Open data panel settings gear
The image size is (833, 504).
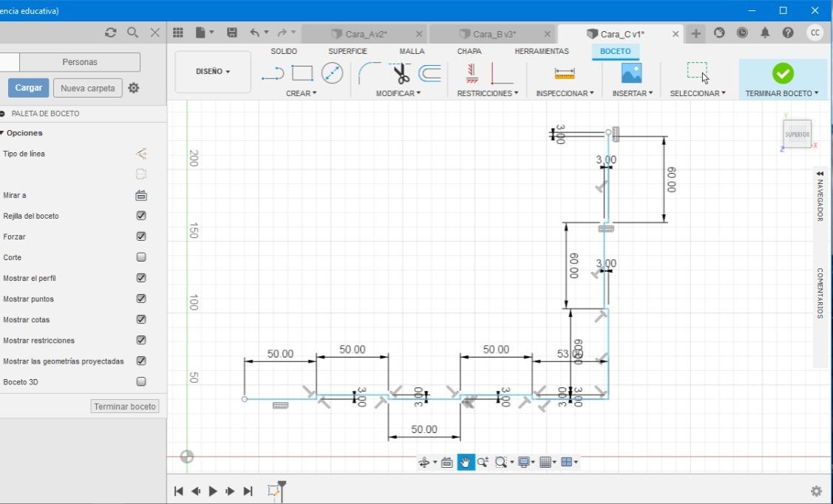pyautogui.click(x=134, y=88)
